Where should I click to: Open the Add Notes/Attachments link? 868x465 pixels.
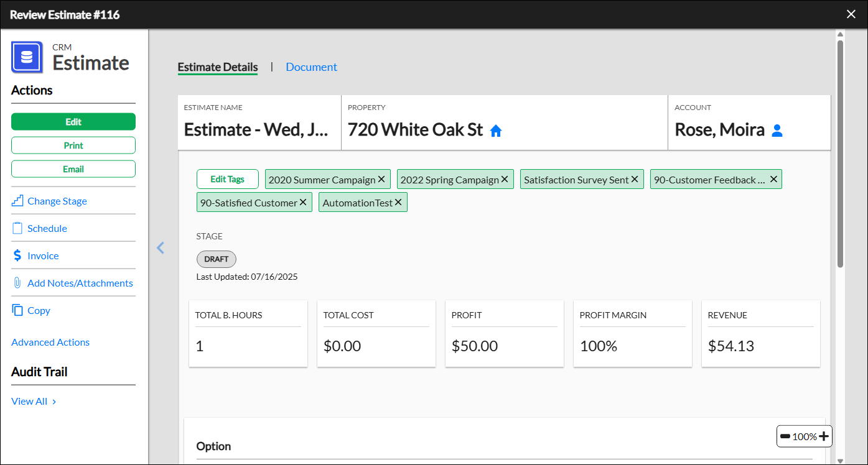click(80, 283)
